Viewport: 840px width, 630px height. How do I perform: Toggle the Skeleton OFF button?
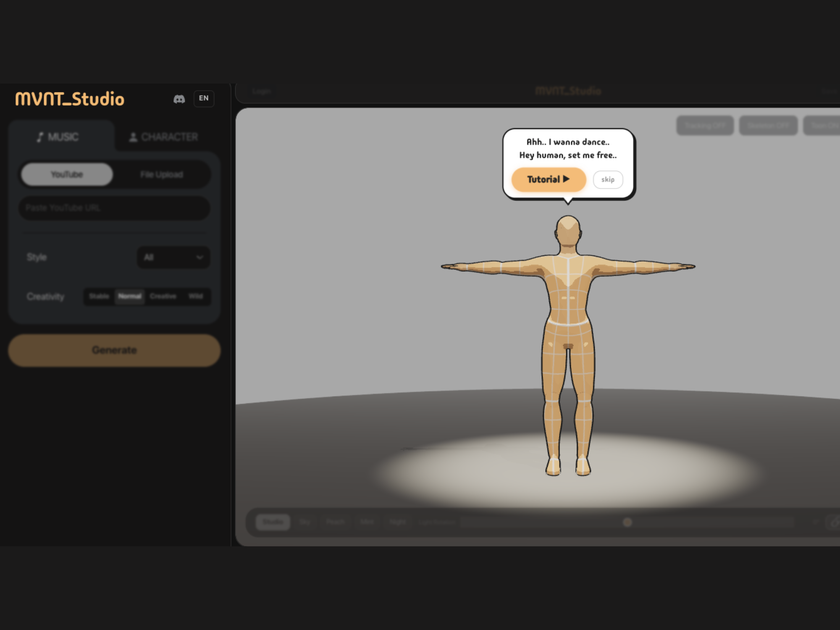[768, 125]
